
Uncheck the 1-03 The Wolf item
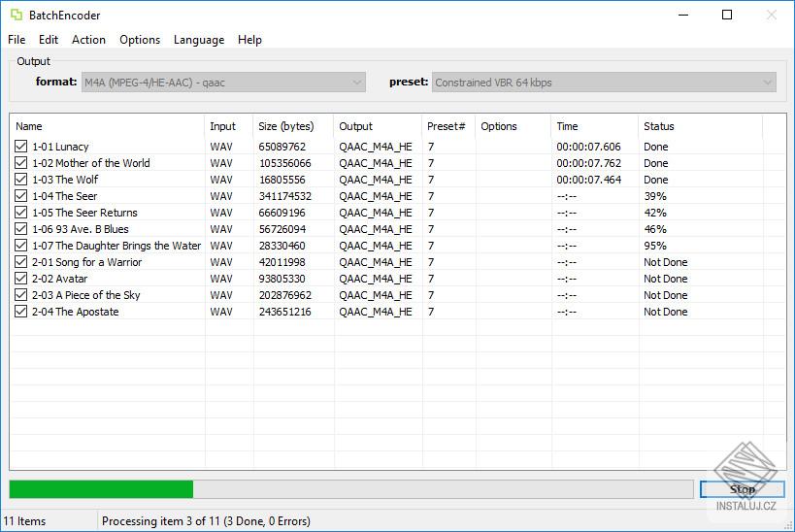click(20, 180)
